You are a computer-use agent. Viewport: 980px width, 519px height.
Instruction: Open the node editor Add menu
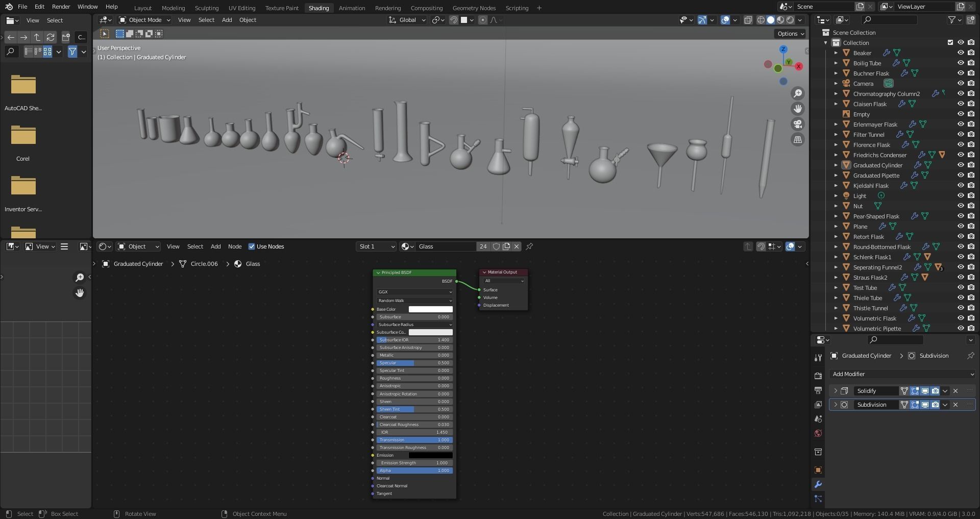(215, 246)
